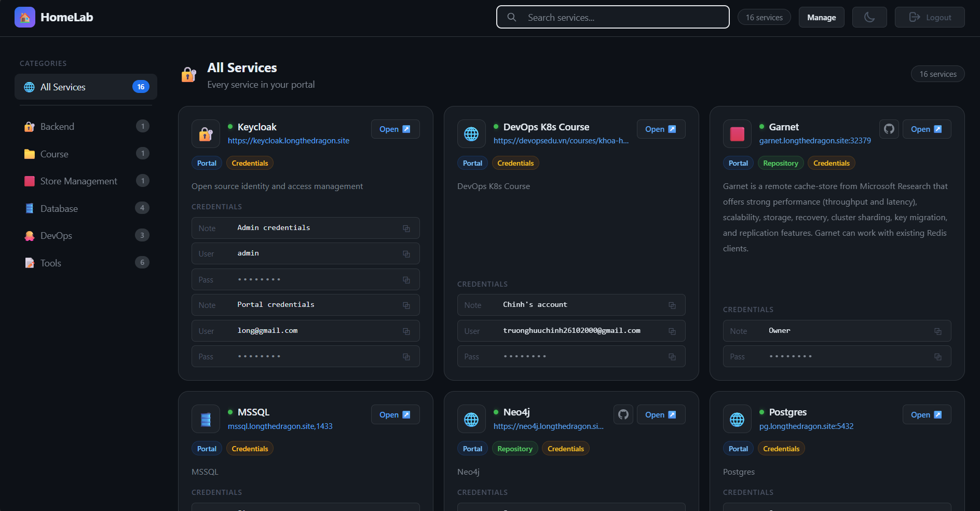Follow pg.longthedragon.site:5432 link
This screenshot has height=511, width=980.
coord(806,426)
